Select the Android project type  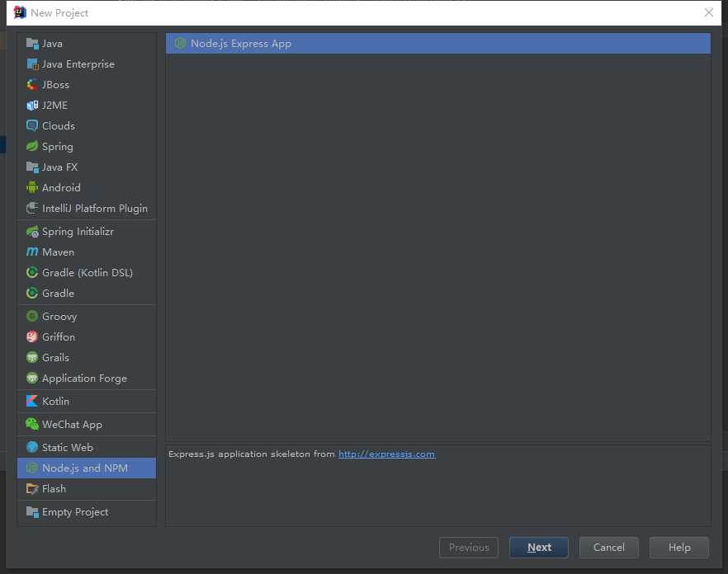[61, 187]
